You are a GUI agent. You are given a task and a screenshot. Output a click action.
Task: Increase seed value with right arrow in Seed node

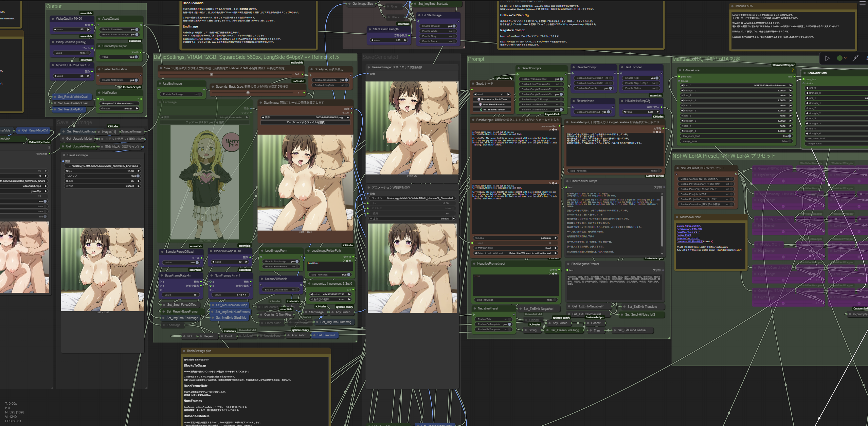pyautogui.click(x=508, y=94)
